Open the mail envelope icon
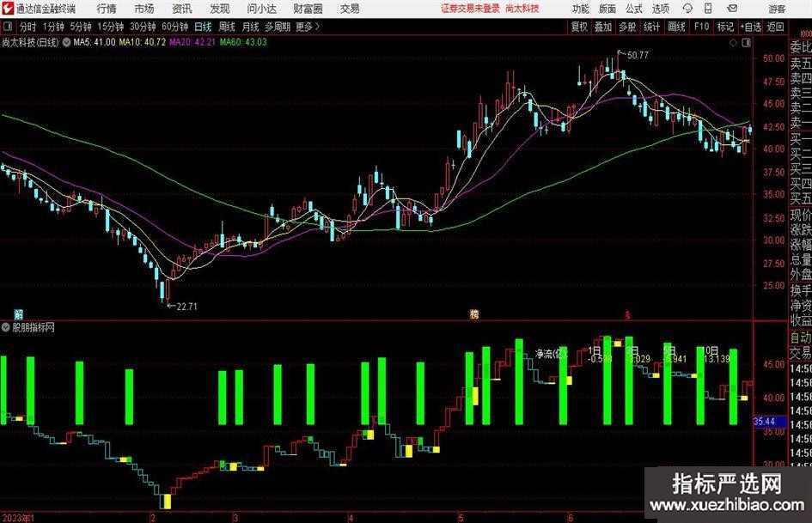This screenshot has height=523, width=812. [x=732, y=9]
